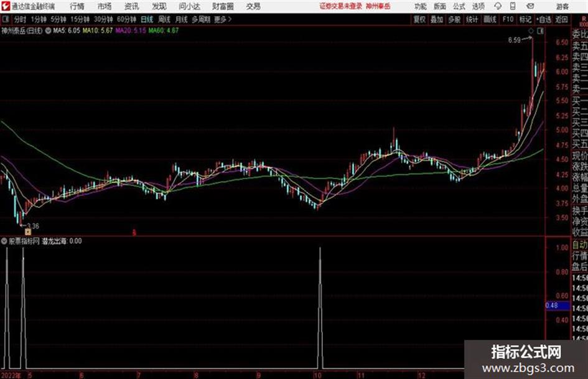Screen dimensions: 588x379
Task: Click the 6.59 high price label
Action: tap(514, 40)
